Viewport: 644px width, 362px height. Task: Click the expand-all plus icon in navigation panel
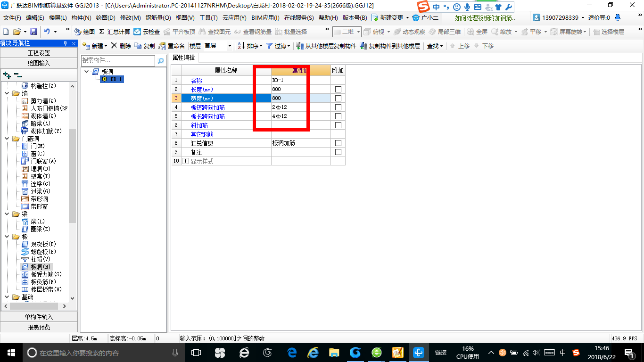(7, 74)
